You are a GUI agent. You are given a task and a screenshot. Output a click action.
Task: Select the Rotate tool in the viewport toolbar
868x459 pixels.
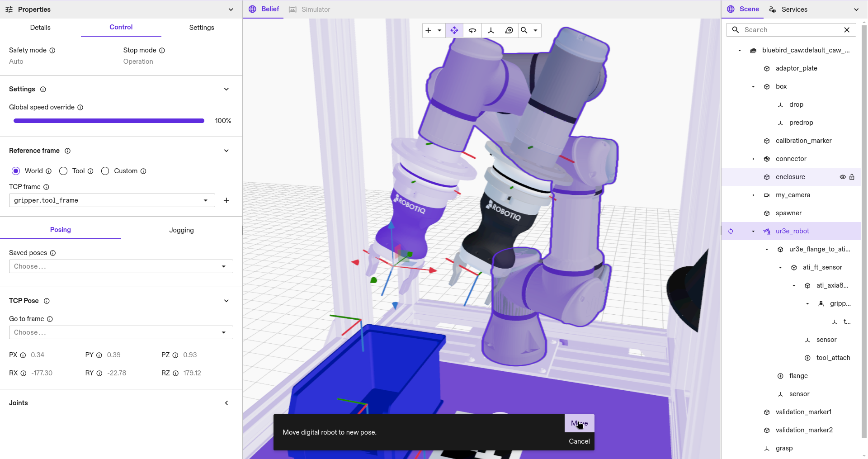pos(472,30)
